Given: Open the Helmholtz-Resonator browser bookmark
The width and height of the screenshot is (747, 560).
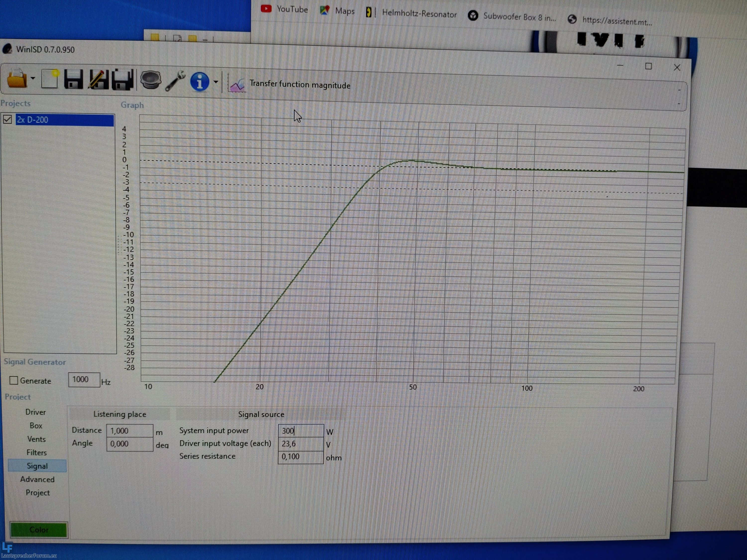Looking at the screenshot, I should point(419,14).
